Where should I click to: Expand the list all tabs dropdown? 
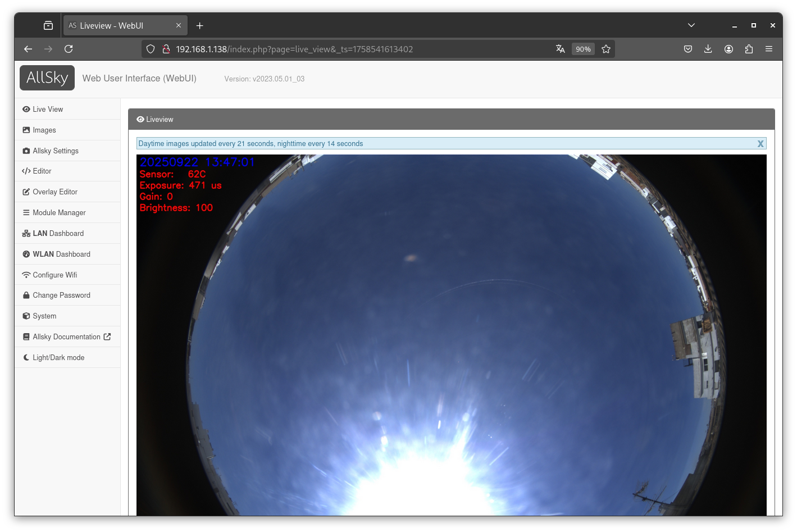pyautogui.click(x=691, y=25)
